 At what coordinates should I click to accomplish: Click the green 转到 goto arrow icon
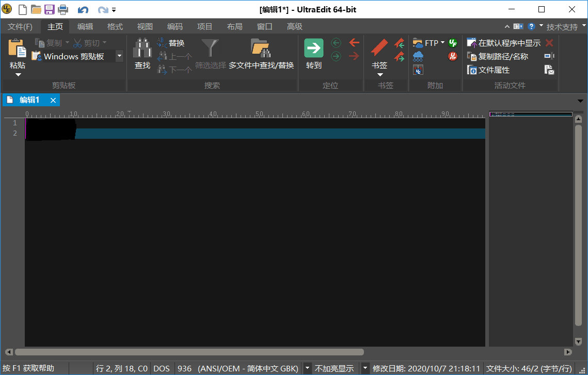click(x=314, y=48)
